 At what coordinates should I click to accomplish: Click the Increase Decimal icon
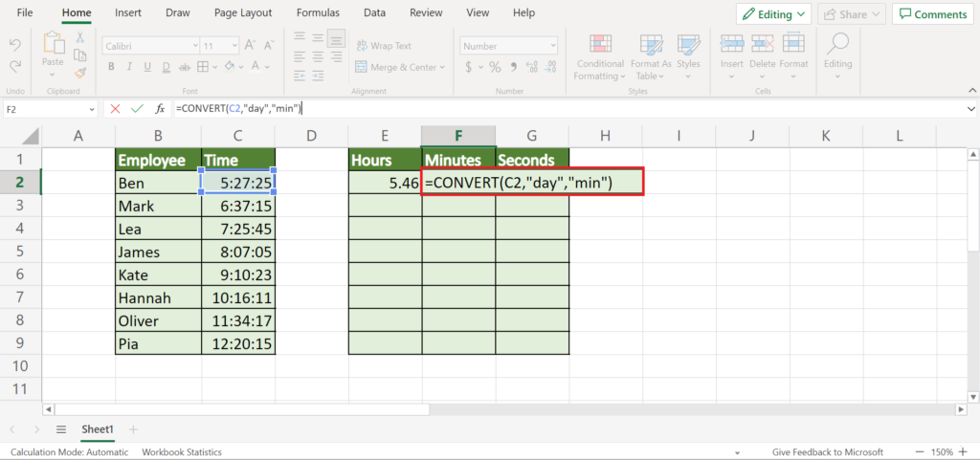pos(532,67)
